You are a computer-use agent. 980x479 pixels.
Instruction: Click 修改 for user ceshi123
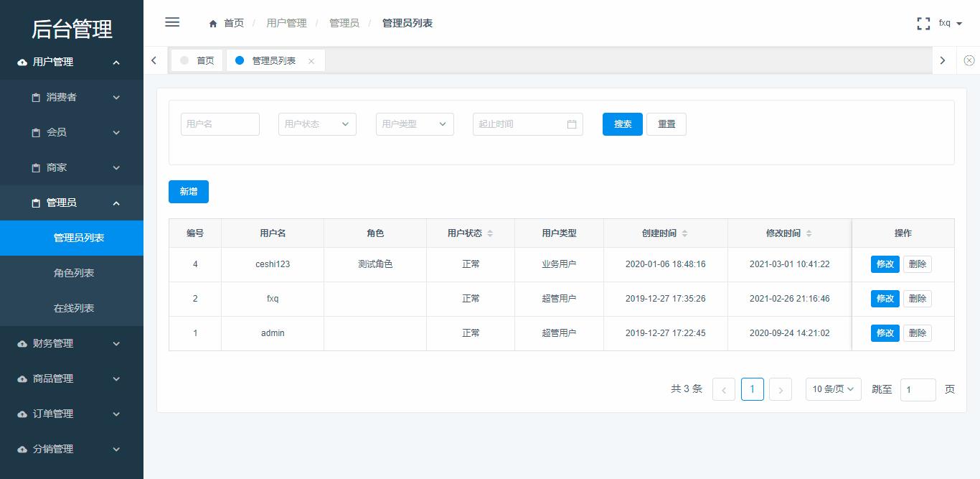coord(885,264)
